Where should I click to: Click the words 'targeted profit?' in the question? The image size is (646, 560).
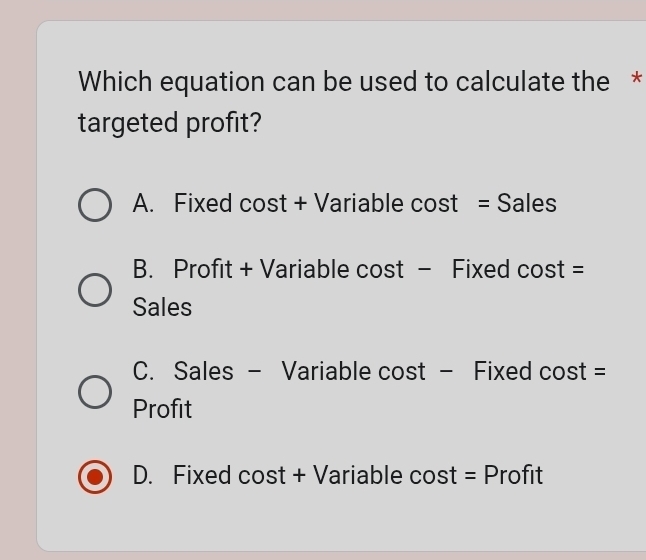[170, 124]
